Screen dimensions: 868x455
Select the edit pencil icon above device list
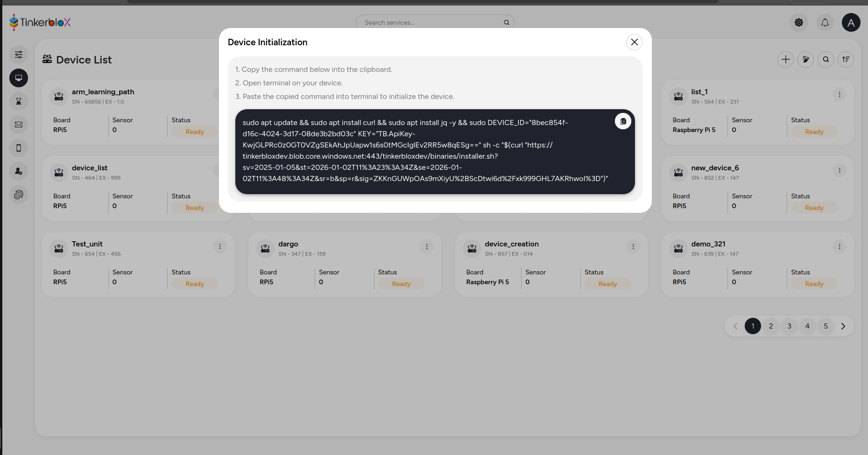pyautogui.click(x=805, y=59)
